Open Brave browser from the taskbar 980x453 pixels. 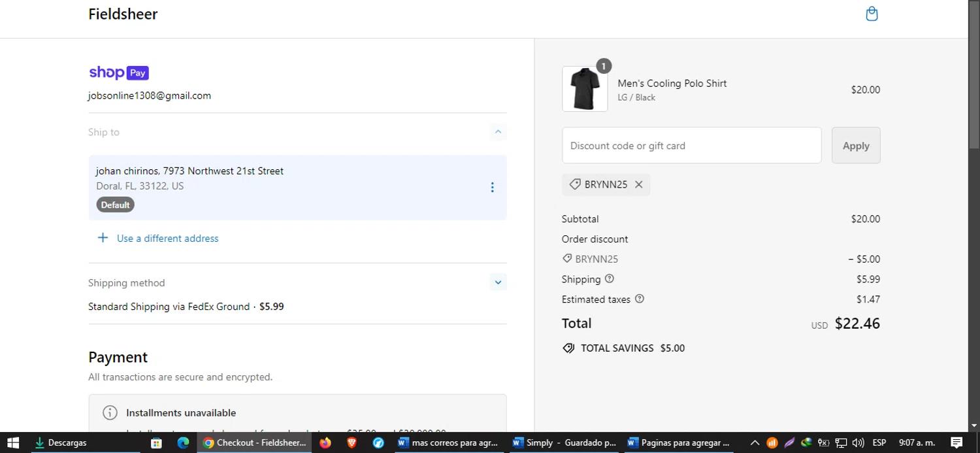click(x=351, y=443)
